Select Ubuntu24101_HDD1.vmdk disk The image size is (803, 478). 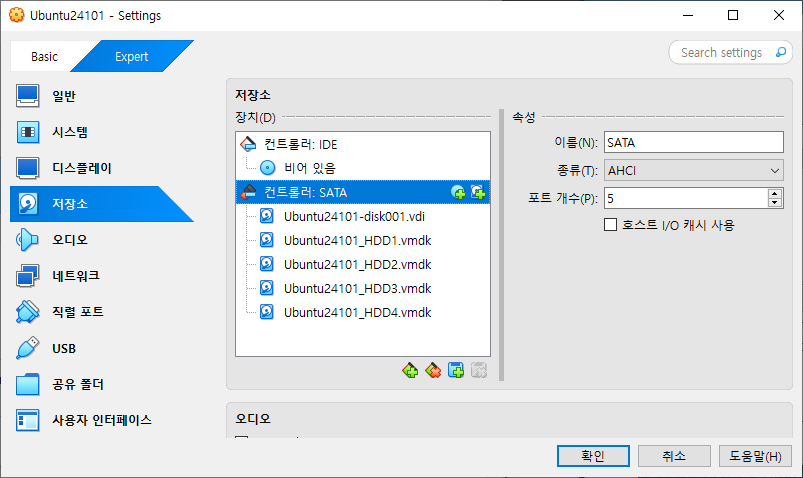tap(363, 240)
